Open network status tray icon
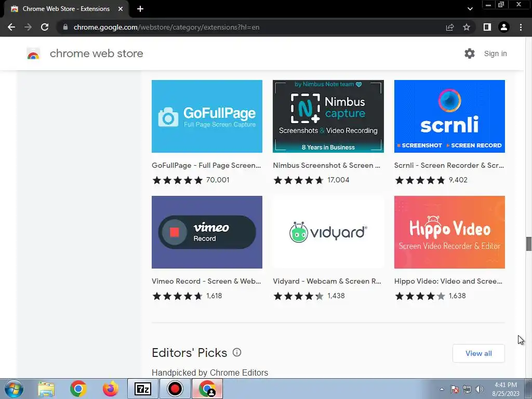This screenshot has height=399, width=532. [x=467, y=389]
